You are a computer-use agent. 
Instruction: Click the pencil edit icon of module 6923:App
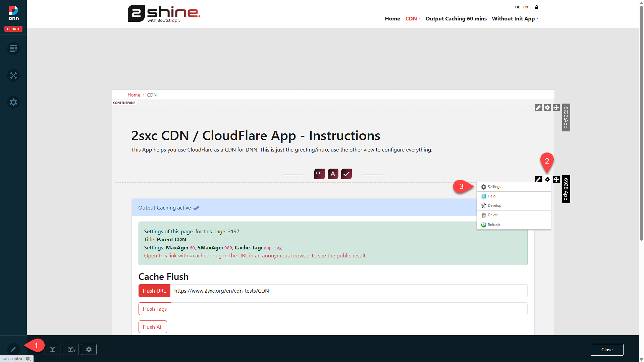click(538, 108)
